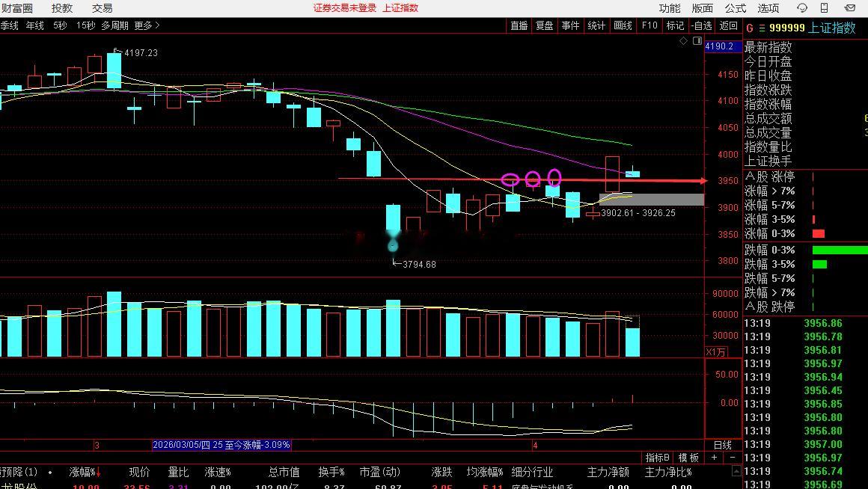Click the stock code 999999

[787, 28]
